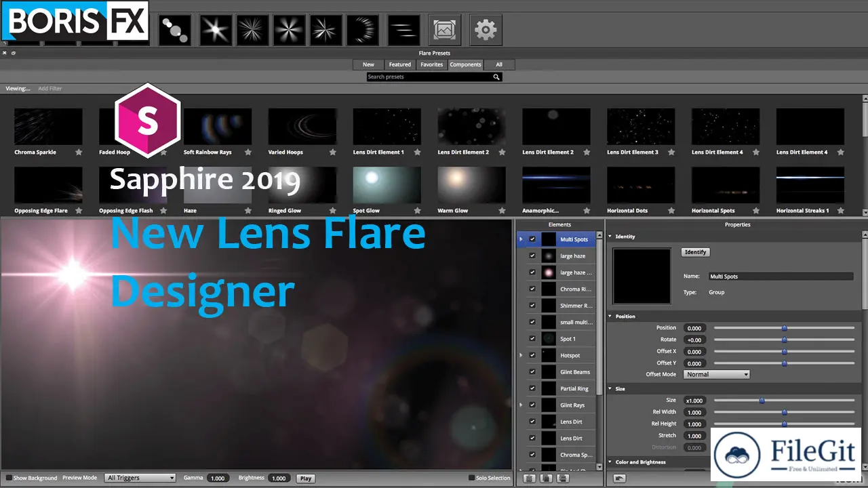
Task: Select the Spot Glow preset thumbnail
Action: click(387, 185)
